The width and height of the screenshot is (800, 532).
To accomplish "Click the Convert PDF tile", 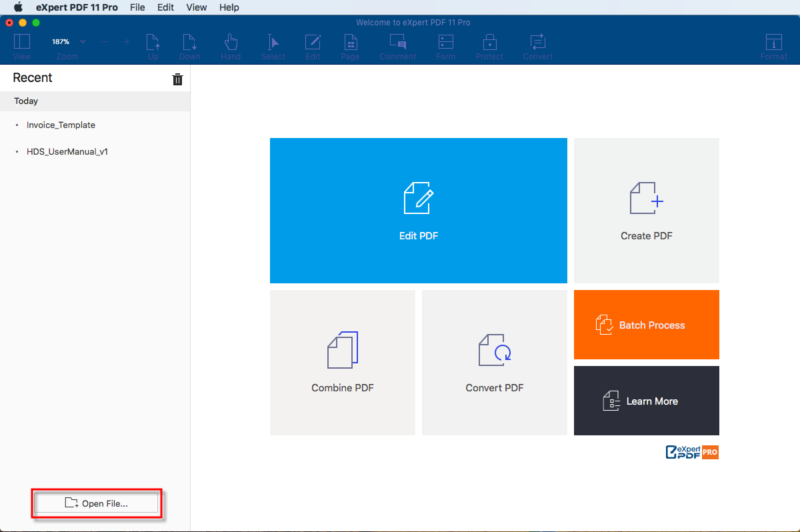I will [x=495, y=363].
